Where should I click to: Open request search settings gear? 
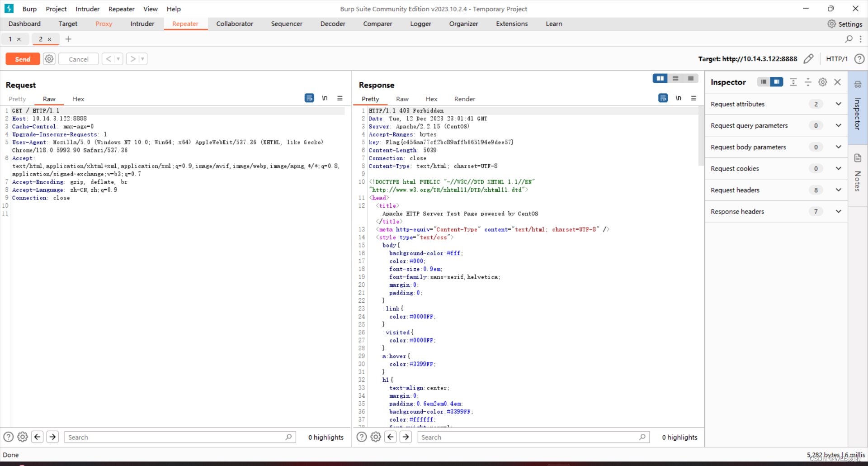pos(23,437)
